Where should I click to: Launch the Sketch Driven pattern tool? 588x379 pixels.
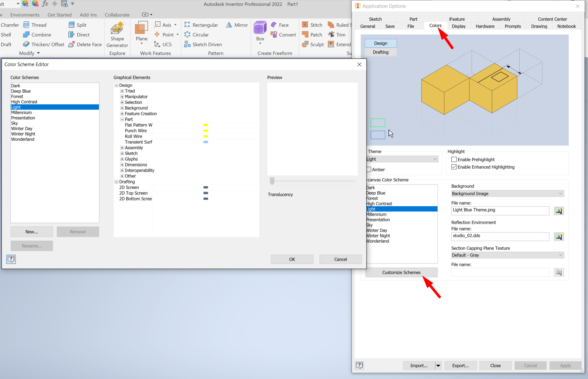pos(203,44)
